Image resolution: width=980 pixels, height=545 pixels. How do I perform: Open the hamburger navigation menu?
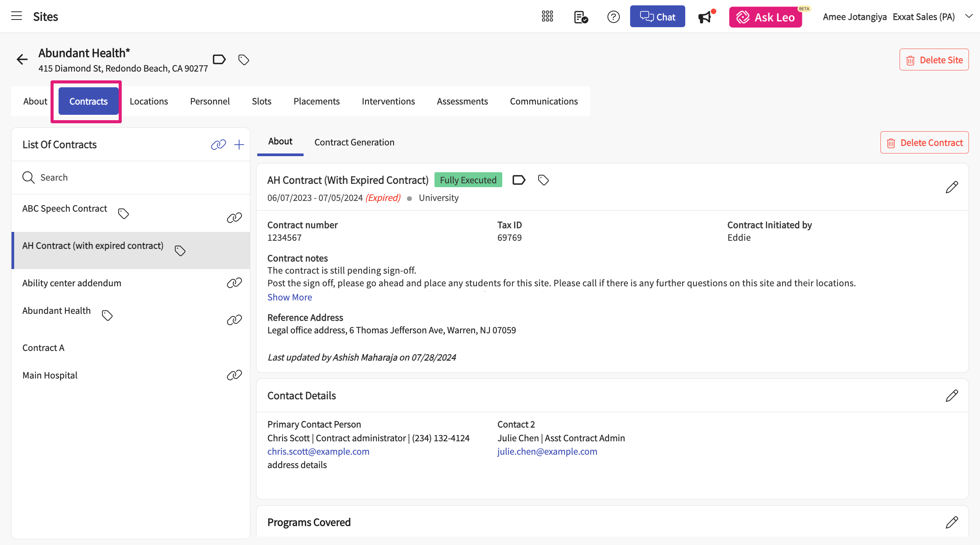tap(16, 16)
